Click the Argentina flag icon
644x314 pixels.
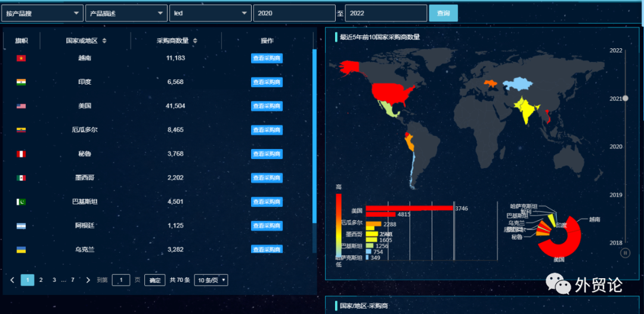21,226
